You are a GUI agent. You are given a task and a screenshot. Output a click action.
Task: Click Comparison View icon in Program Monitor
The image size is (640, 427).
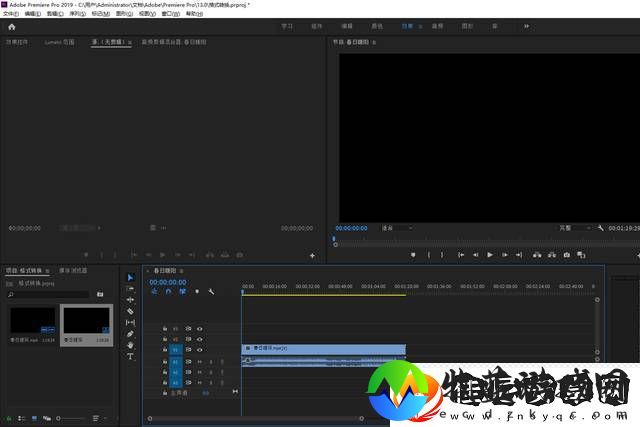(x=581, y=255)
